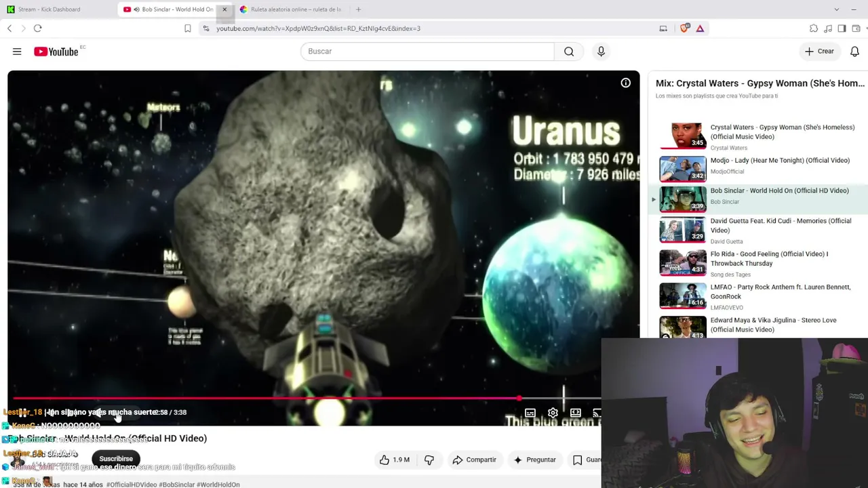Screen dimensions: 868x488
Task: Open the video info card icon
Action: click(x=625, y=83)
